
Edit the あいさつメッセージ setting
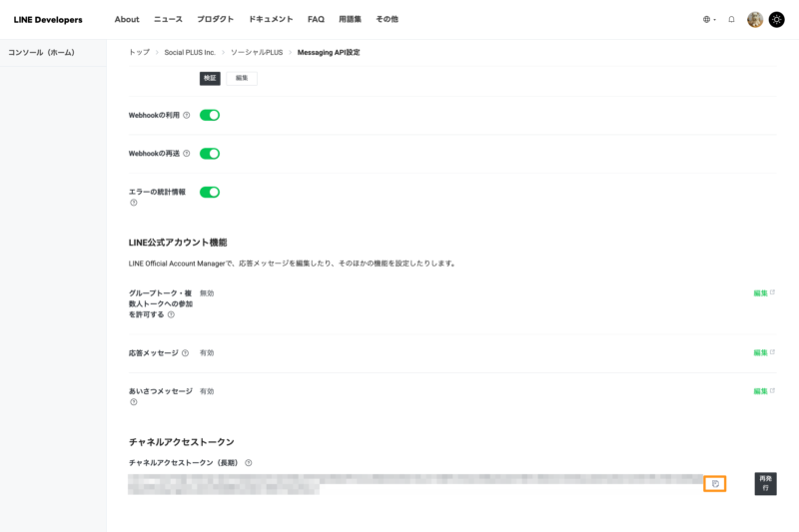click(x=764, y=391)
